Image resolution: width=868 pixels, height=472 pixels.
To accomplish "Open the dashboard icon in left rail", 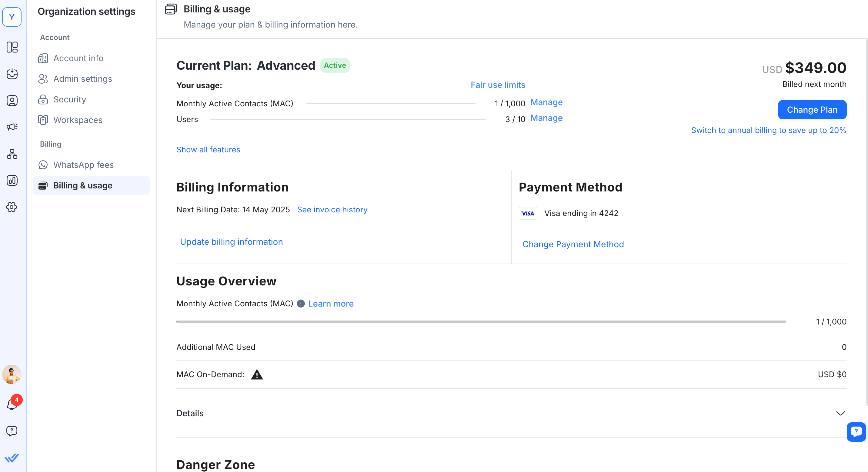I will [x=12, y=47].
